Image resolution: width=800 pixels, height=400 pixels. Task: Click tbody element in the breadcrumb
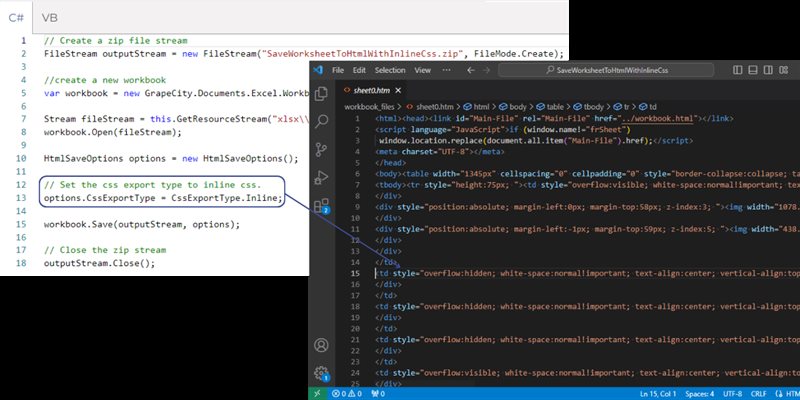point(588,107)
